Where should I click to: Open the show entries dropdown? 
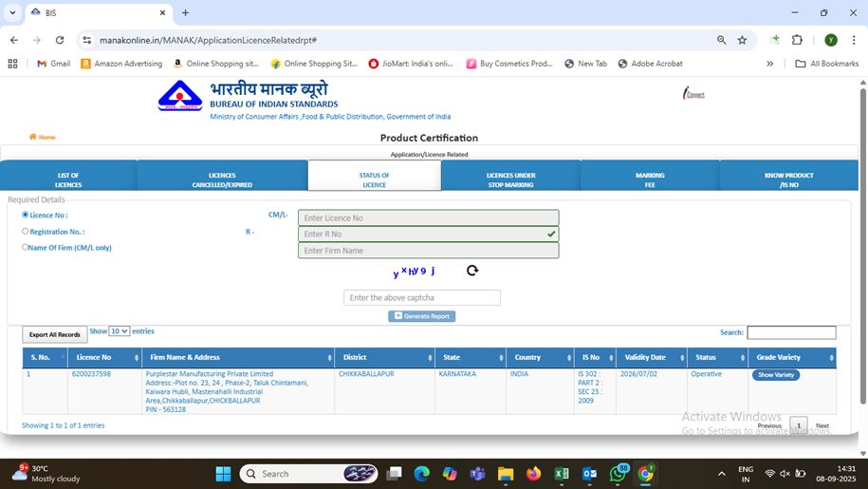coord(119,331)
